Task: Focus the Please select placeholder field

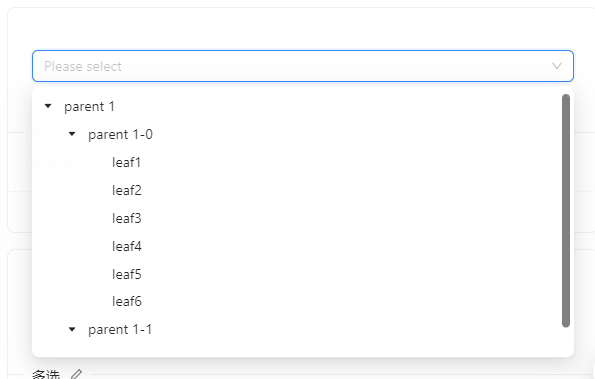Action: pos(303,66)
